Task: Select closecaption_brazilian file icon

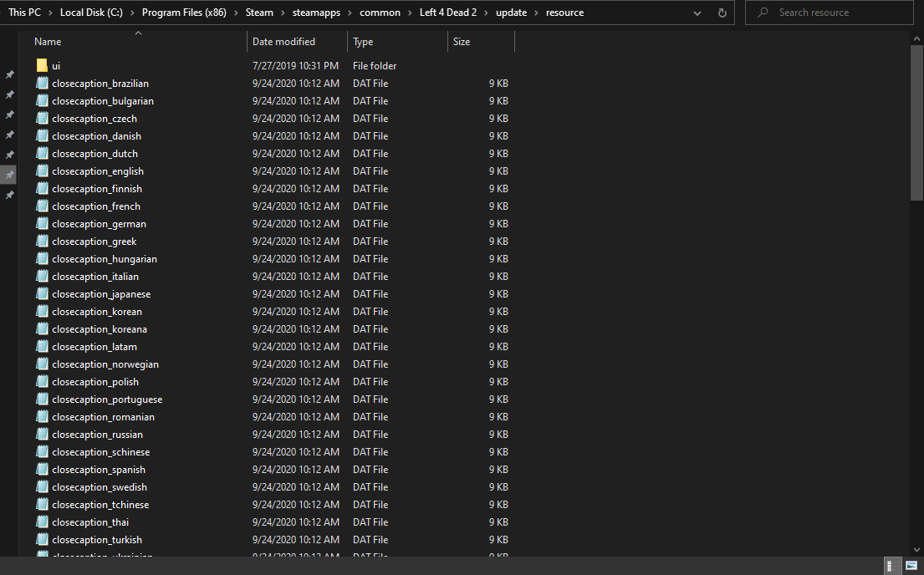Action: 42,83
